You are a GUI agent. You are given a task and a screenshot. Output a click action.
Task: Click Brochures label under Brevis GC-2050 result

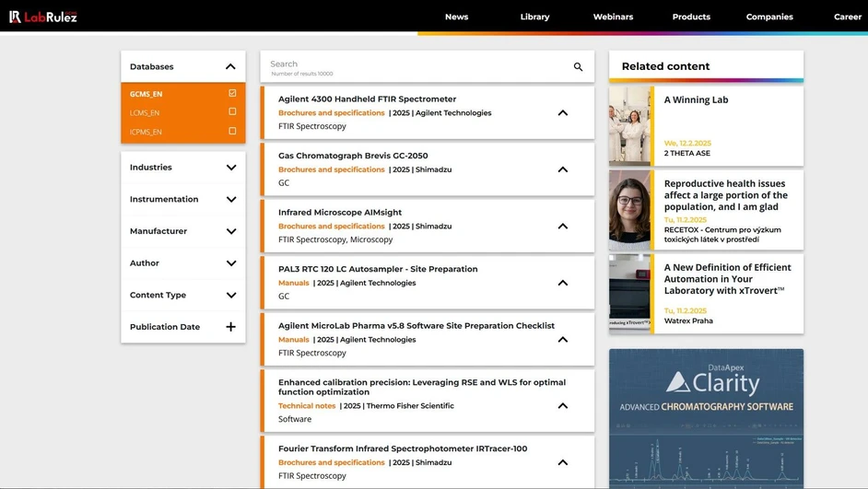point(331,169)
